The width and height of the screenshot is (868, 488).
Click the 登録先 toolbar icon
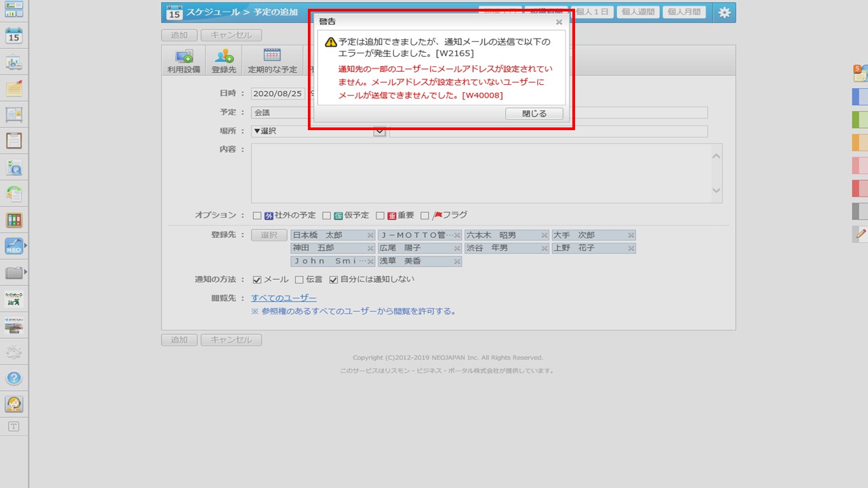coord(224,61)
